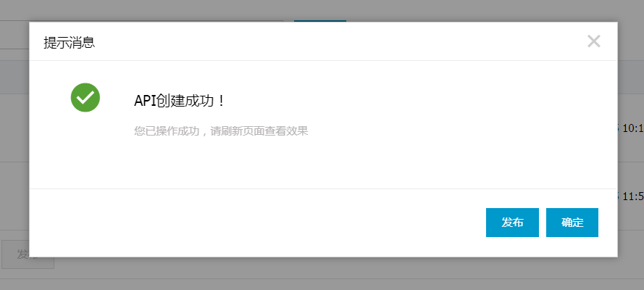Click the exclamation mark after 成功
The image size is (644, 290).
tap(222, 101)
